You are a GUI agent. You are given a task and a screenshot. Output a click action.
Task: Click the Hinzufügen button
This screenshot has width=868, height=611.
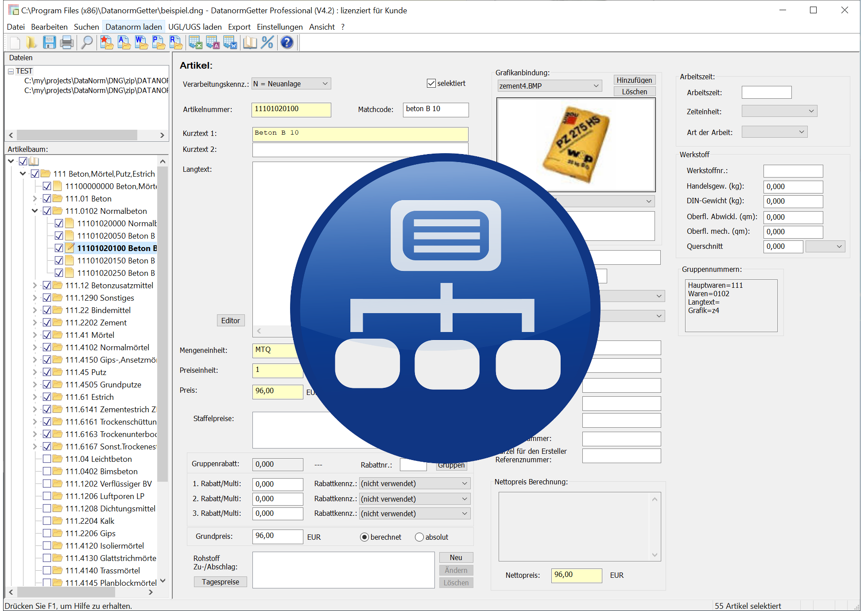635,80
